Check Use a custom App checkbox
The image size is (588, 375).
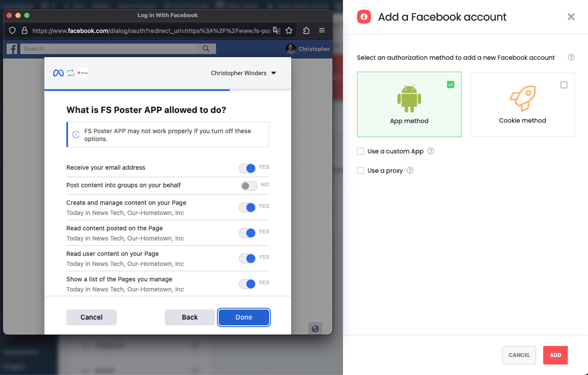tap(361, 151)
